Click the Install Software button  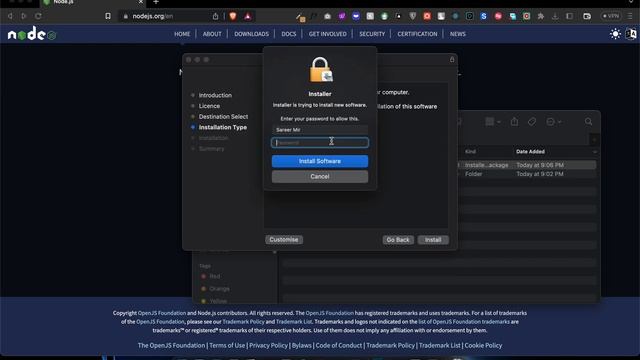tap(320, 161)
